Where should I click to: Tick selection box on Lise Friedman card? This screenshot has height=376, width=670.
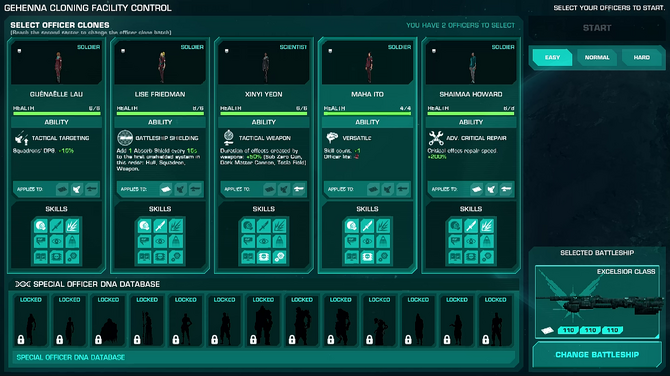click(123, 51)
